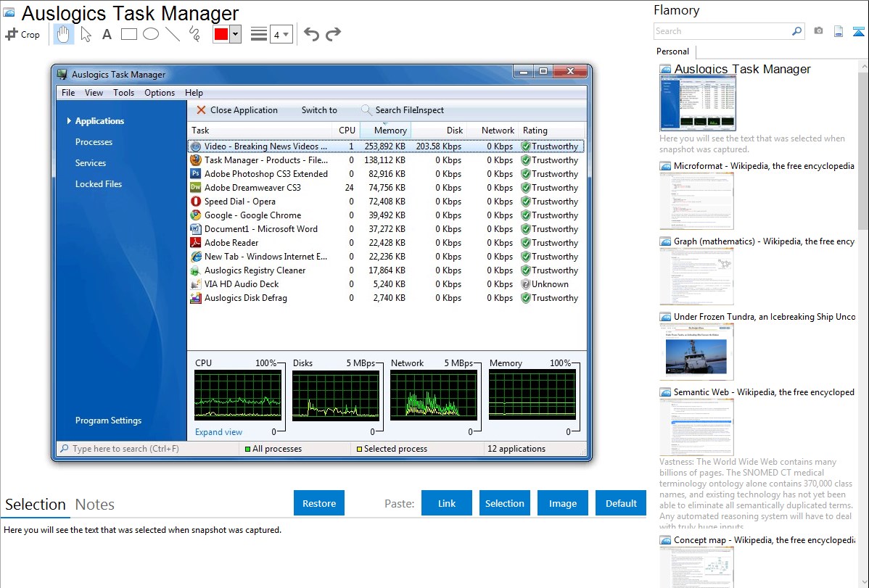Click in the Flamory search field
This screenshot has height=588, width=869.
(x=722, y=31)
